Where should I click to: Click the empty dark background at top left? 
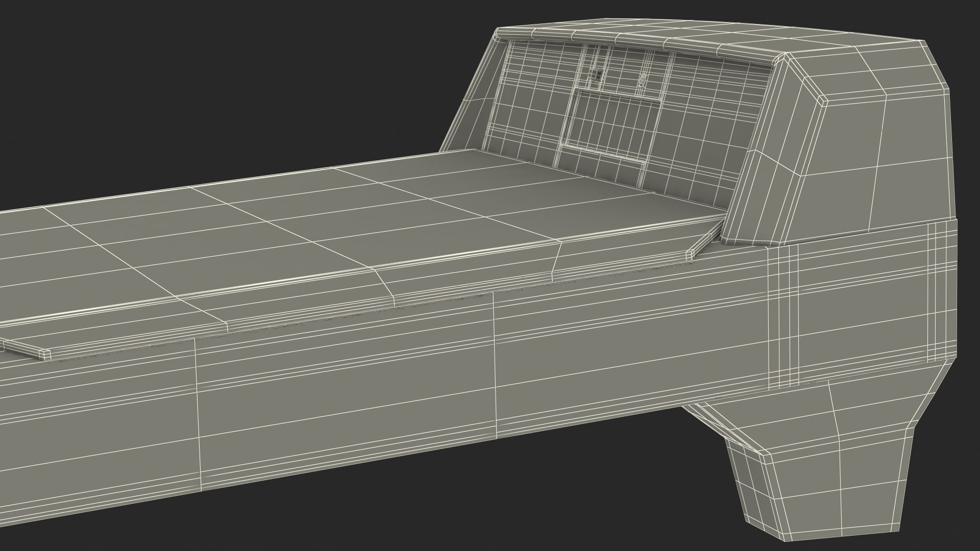click(153, 77)
